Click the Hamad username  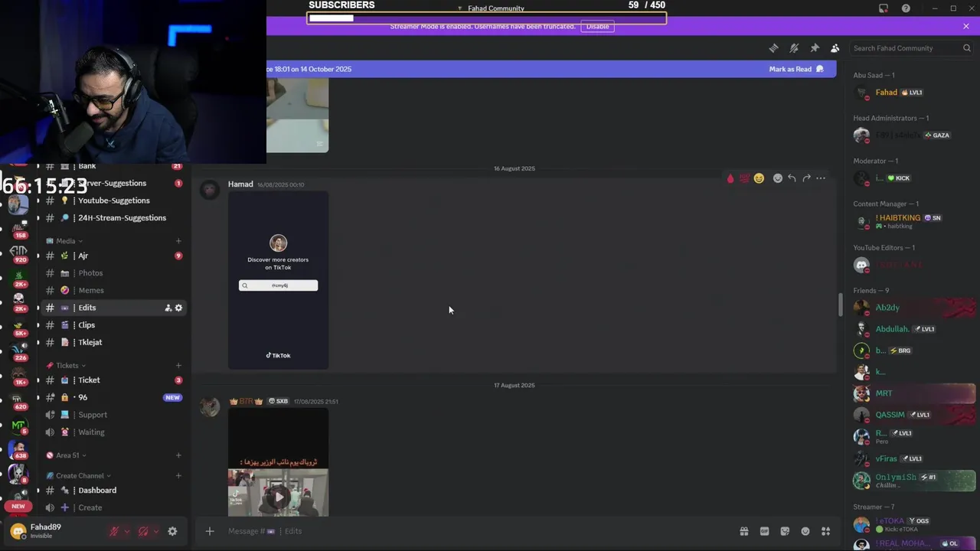240,184
